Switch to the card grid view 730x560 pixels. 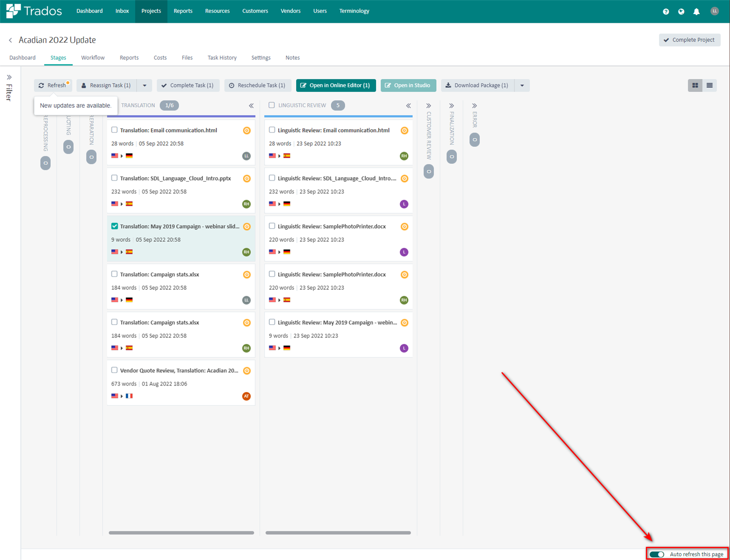(x=695, y=85)
